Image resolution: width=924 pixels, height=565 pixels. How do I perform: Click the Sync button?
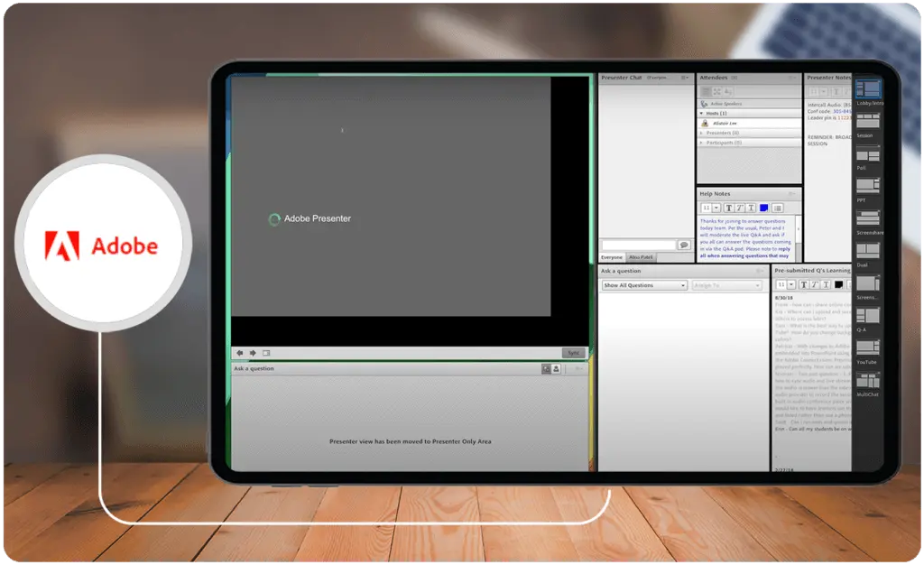click(573, 353)
